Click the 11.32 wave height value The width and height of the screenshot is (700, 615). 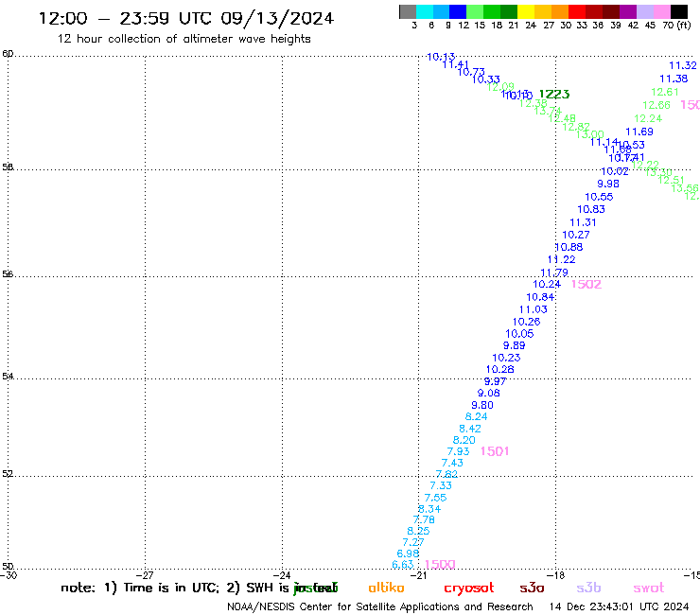point(683,65)
